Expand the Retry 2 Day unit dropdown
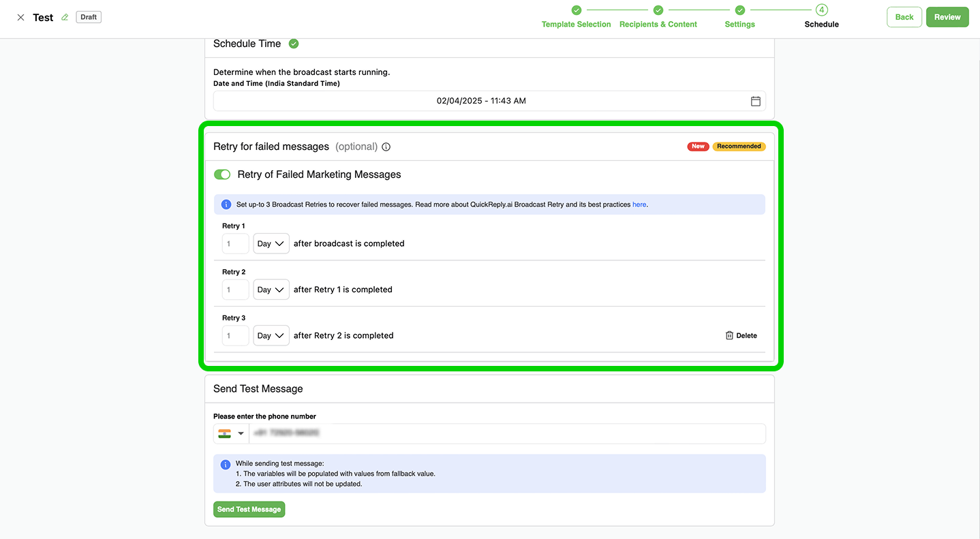This screenshot has height=539, width=980. click(x=271, y=290)
